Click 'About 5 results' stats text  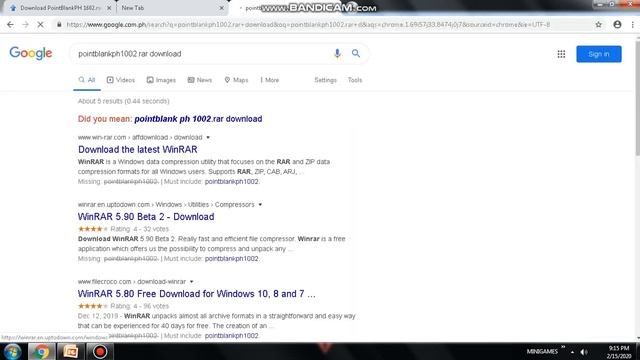tap(123, 101)
